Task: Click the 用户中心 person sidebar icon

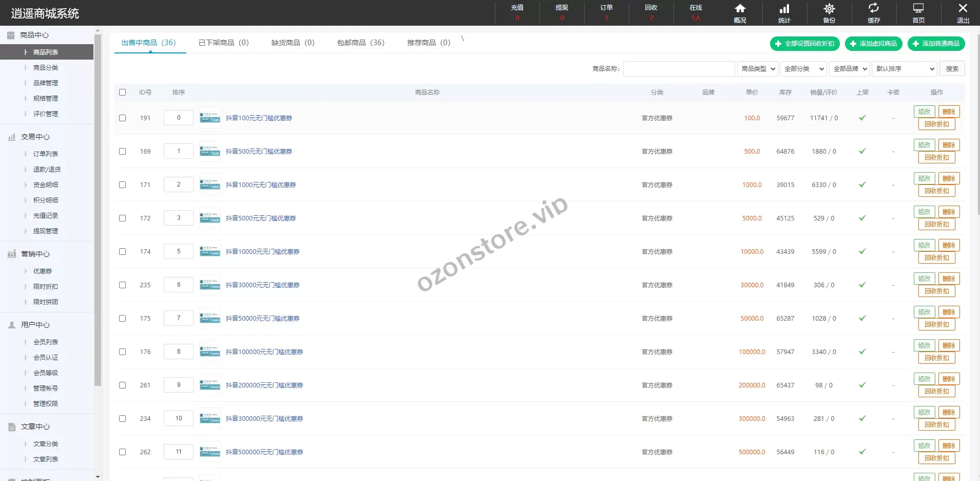Action: (12, 325)
